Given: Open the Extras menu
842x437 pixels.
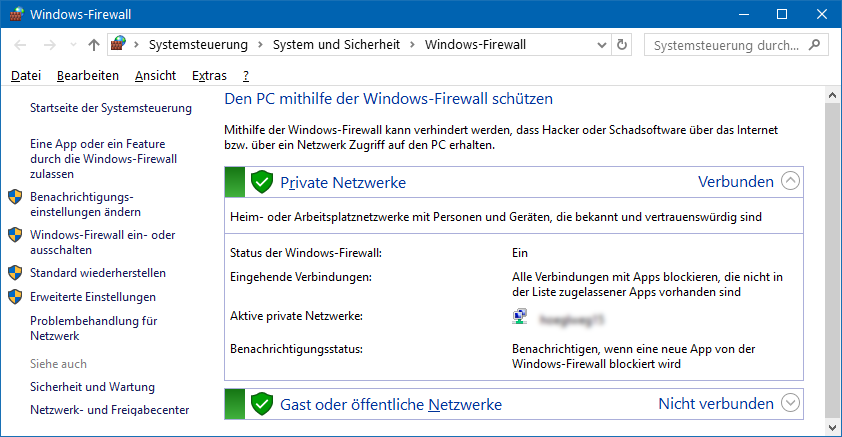Looking at the screenshot, I should (x=208, y=75).
